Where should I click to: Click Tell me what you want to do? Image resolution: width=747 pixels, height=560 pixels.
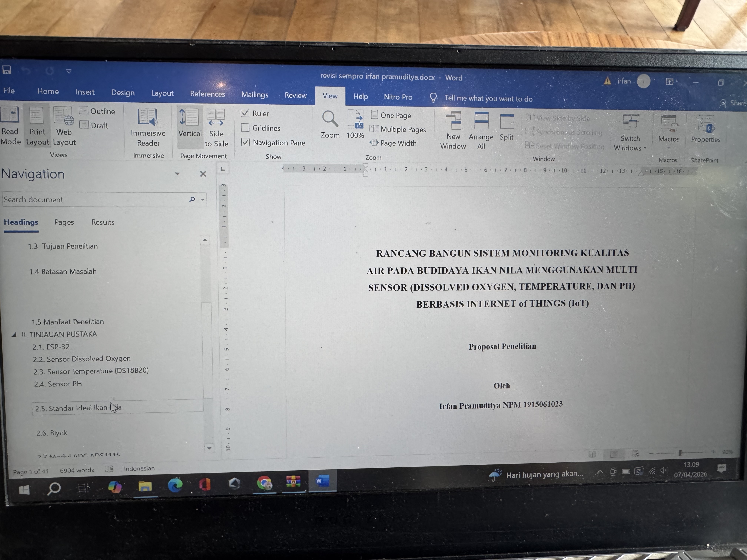click(x=488, y=99)
